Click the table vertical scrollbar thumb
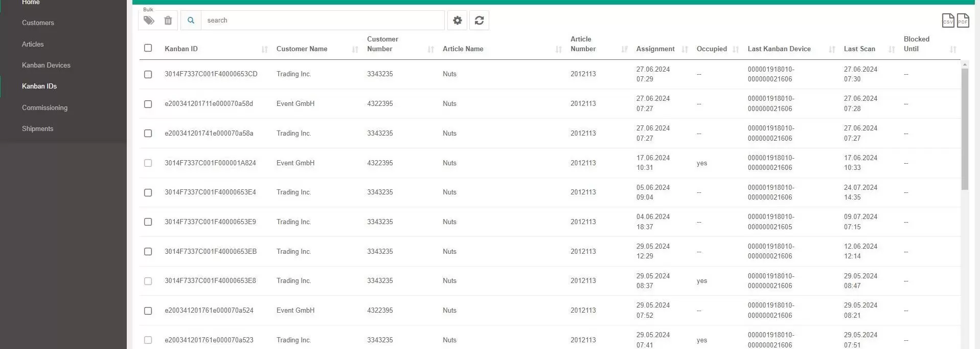980x349 pixels. coord(965,129)
